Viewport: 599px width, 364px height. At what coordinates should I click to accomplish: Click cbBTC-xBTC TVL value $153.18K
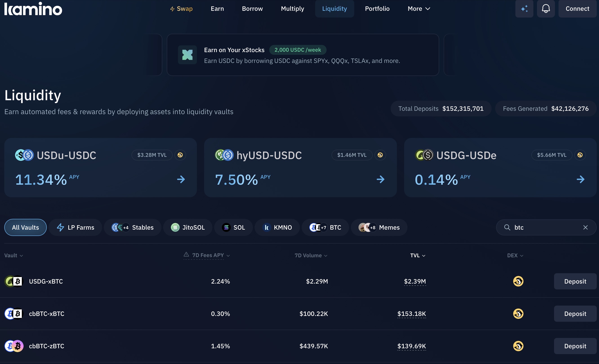tap(412, 314)
